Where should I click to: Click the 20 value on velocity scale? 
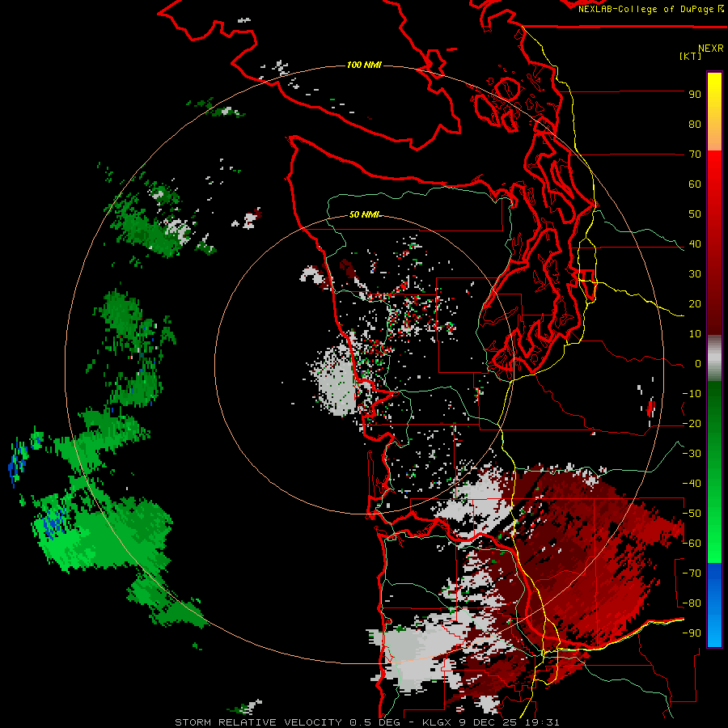tap(695, 304)
